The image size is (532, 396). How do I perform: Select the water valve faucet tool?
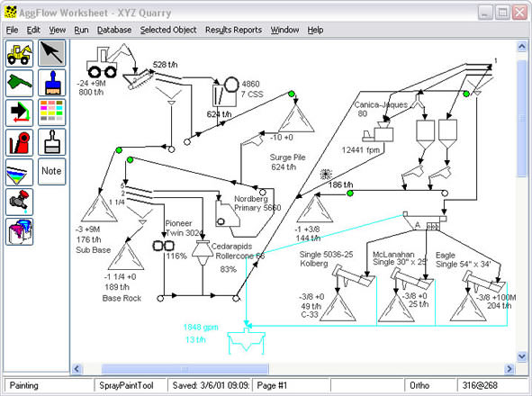coord(19,202)
